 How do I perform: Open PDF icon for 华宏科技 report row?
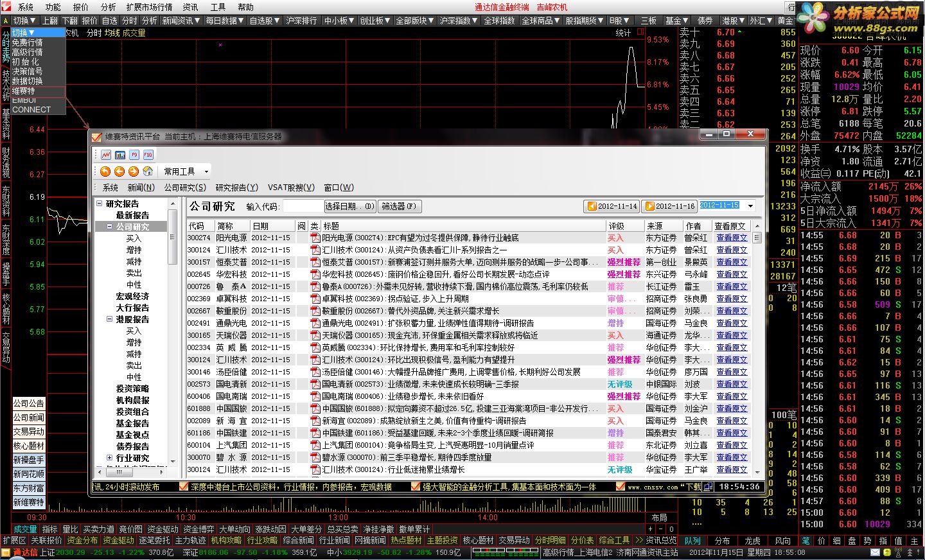pyautogui.click(x=315, y=274)
